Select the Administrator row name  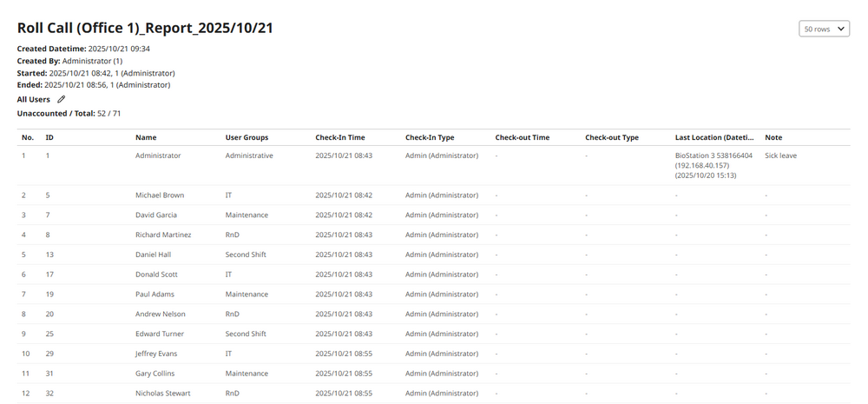pos(158,156)
